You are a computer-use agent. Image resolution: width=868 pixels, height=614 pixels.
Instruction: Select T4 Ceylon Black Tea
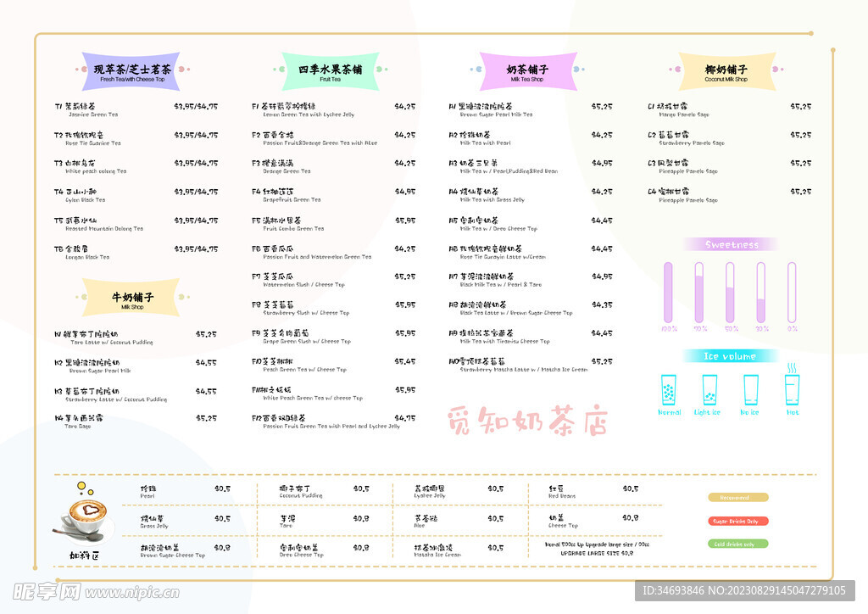tap(136, 195)
